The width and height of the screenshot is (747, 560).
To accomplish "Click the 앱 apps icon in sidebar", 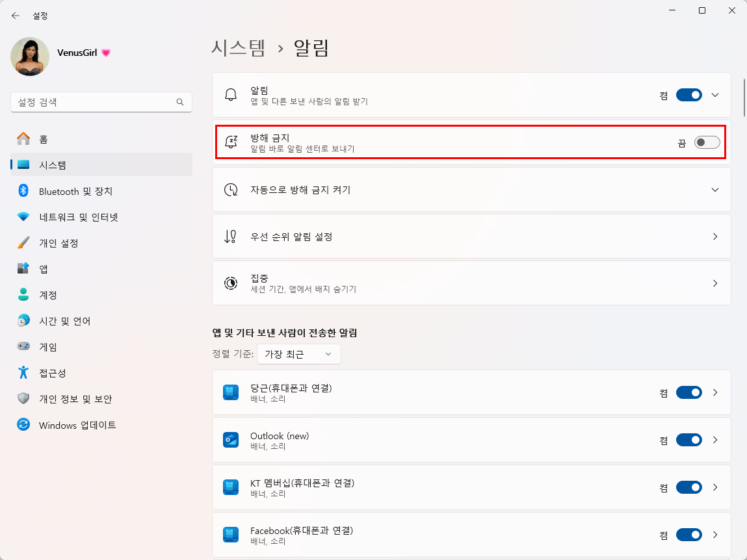I will 23,268.
